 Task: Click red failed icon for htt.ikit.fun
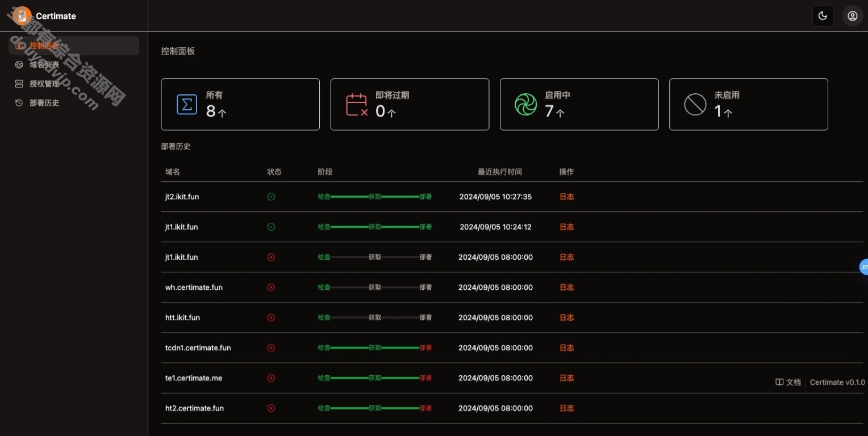tap(271, 317)
